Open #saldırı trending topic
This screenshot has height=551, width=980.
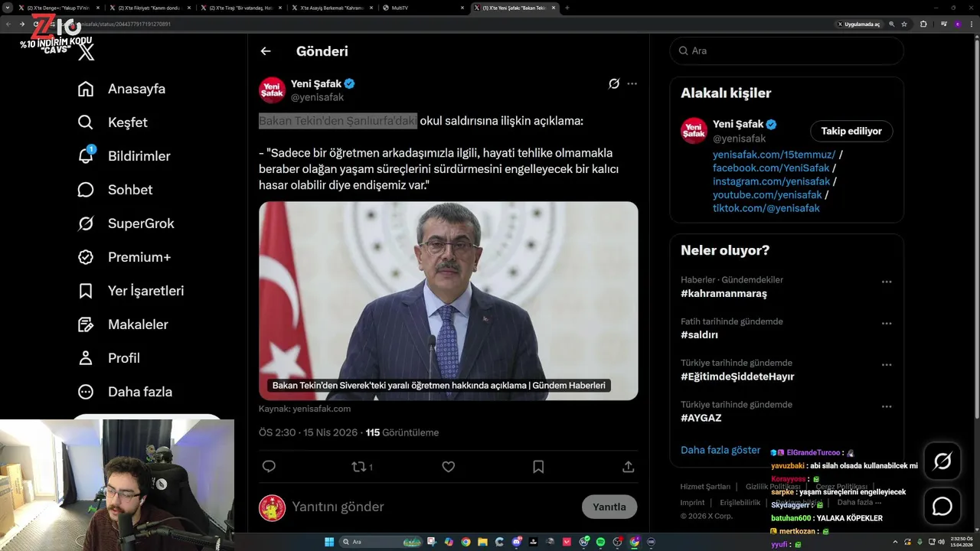699,335
